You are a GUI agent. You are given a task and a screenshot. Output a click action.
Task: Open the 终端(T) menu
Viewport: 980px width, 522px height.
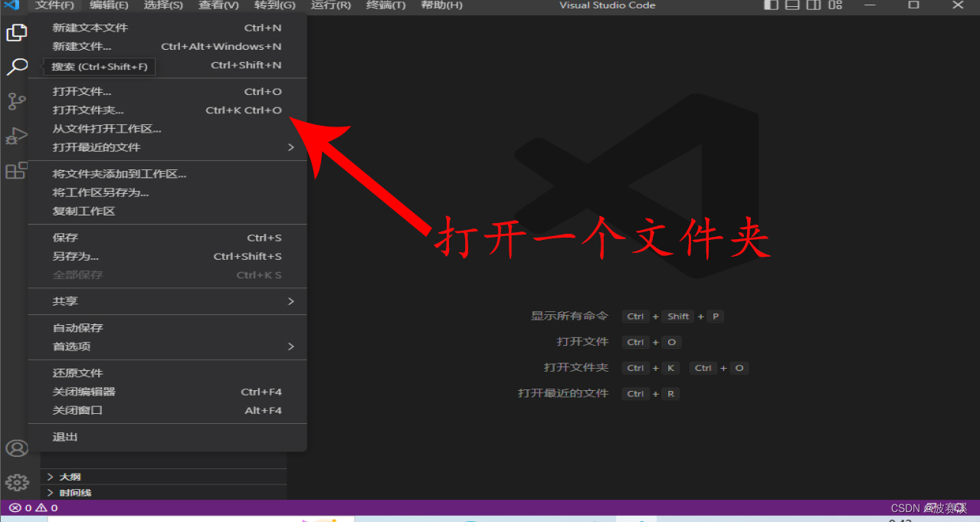click(x=386, y=5)
